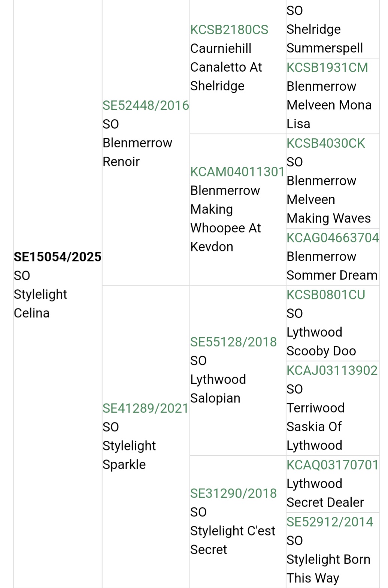Click the Stylelight Sparkle name
388x588 pixels.
[x=129, y=455]
